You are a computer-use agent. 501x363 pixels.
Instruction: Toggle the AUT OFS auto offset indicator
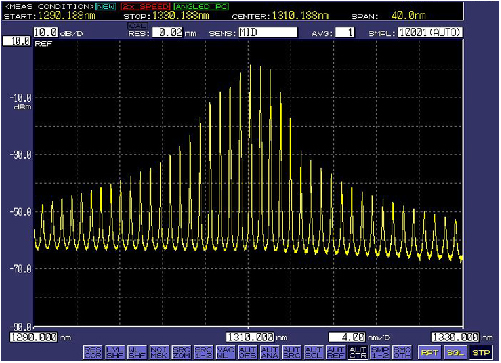(x=248, y=352)
